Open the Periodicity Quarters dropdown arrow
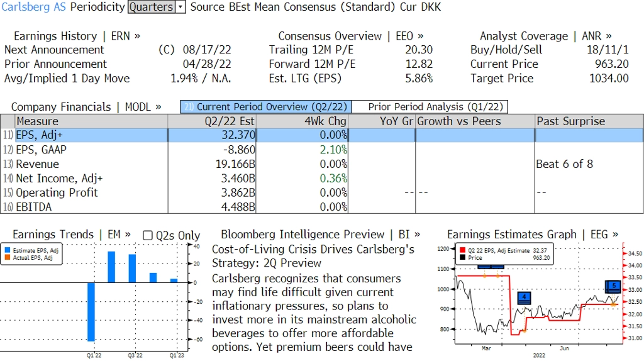 [x=180, y=7]
